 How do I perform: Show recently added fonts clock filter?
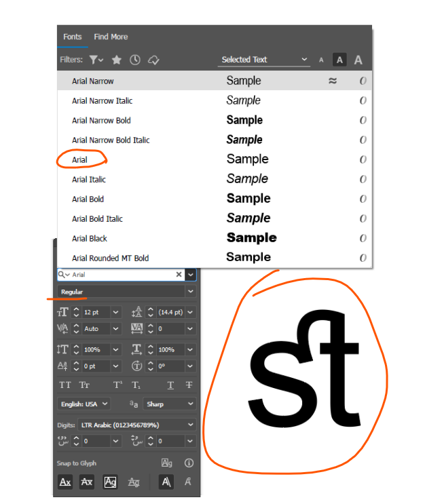pyautogui.click(x=135, y=60)
